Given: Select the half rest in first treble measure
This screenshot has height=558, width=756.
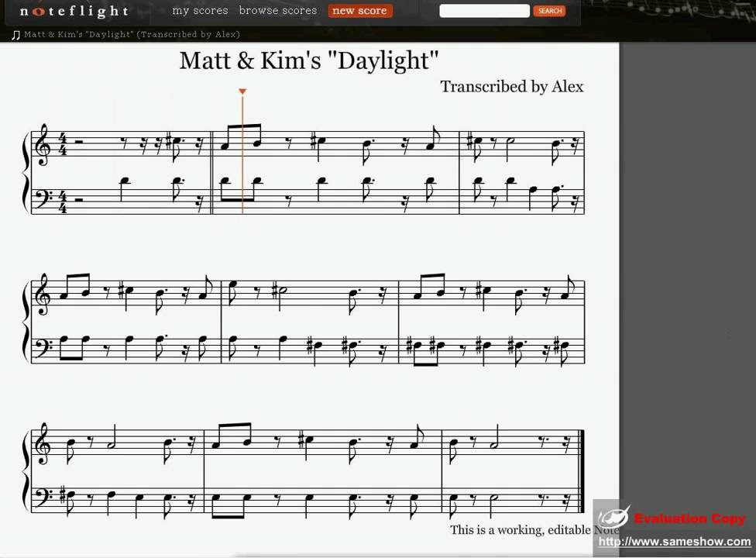Looking at the screenshot, I should click(78, 143).
